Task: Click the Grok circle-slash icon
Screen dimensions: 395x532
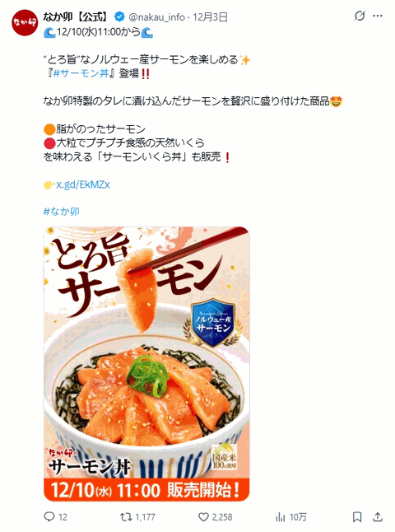Action: click(x=360, y=16)
